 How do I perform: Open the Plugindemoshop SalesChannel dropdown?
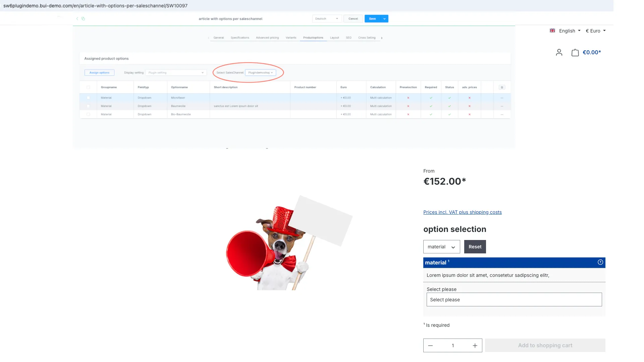pos(261,72)
